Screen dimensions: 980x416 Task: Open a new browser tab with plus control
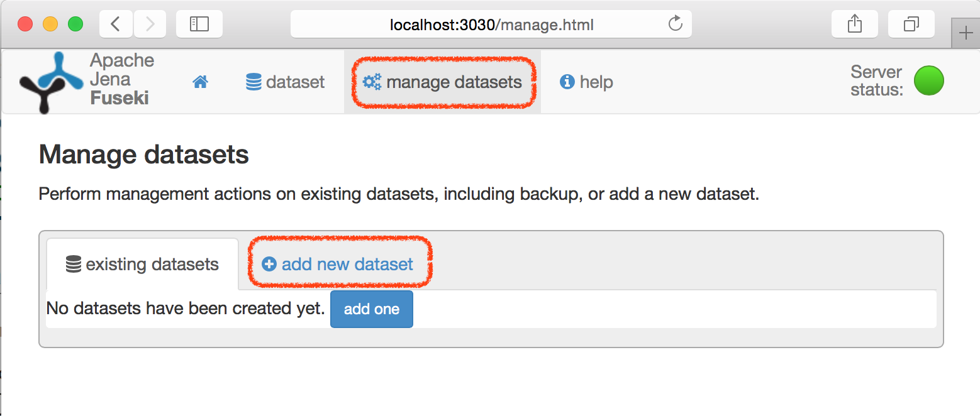point(967,32)
